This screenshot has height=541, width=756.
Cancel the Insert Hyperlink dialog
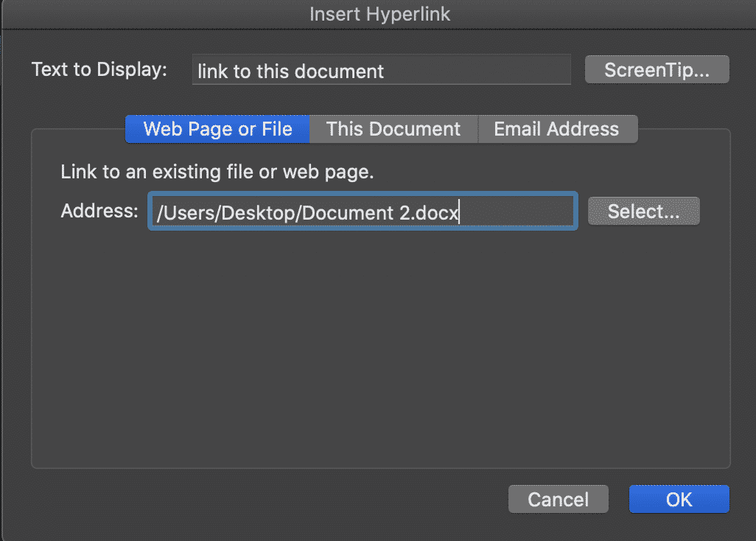[558, 499]
